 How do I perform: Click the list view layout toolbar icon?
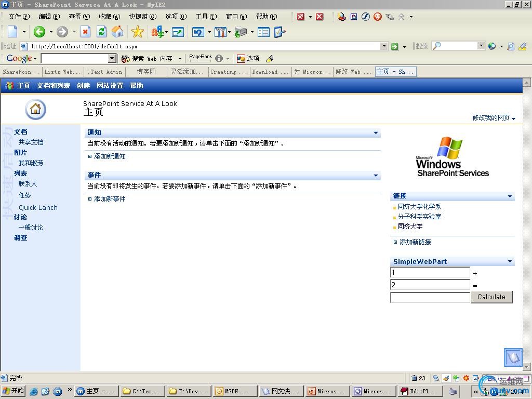click(x=263, y=32)
